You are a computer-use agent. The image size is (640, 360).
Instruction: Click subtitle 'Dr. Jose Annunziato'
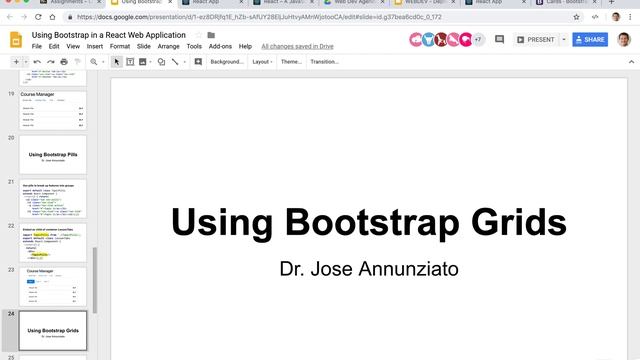click(369, 269)
